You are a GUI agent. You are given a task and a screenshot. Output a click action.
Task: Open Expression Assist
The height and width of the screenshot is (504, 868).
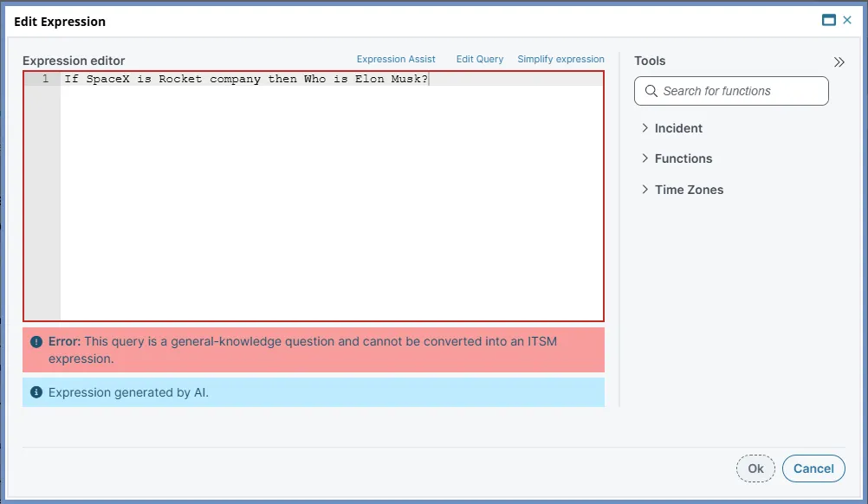[x=396, y=59]
